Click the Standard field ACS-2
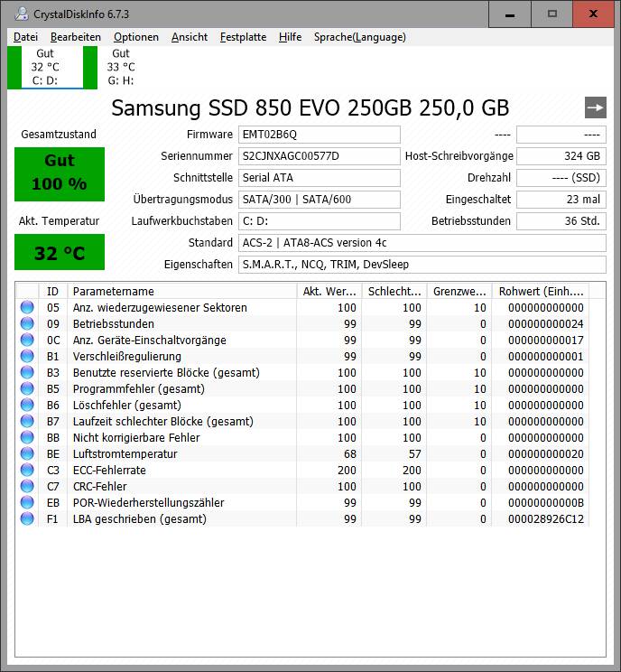 (422, 243)
